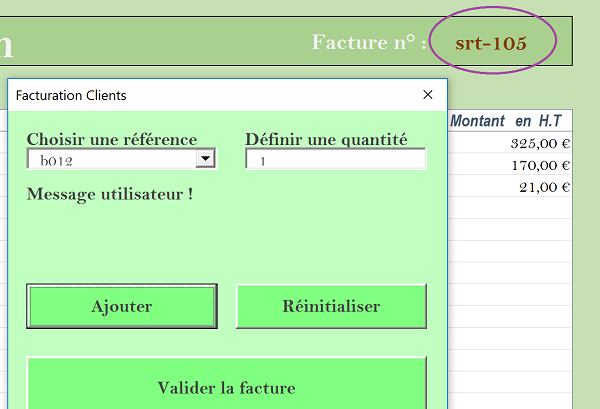The image size is (600, 409).
Task: Select the reference combo box showing b012
Action: [x=110, y=159]
